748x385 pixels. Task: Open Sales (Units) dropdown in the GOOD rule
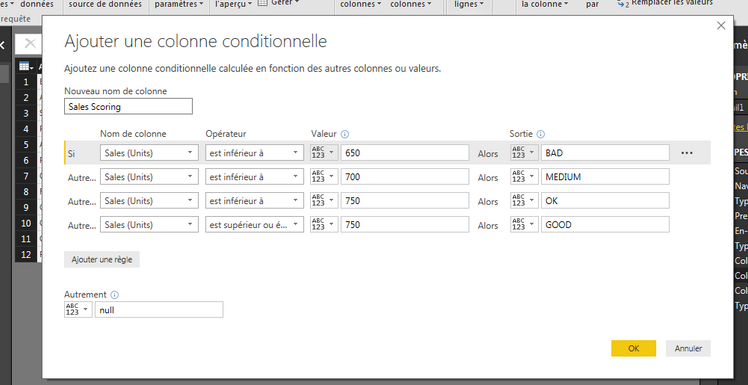(149, 224)
